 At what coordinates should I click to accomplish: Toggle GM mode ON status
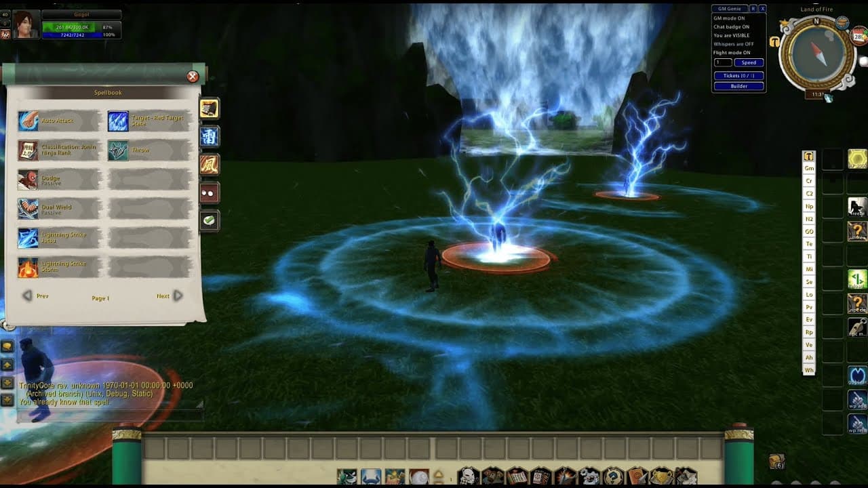(731, 18)
